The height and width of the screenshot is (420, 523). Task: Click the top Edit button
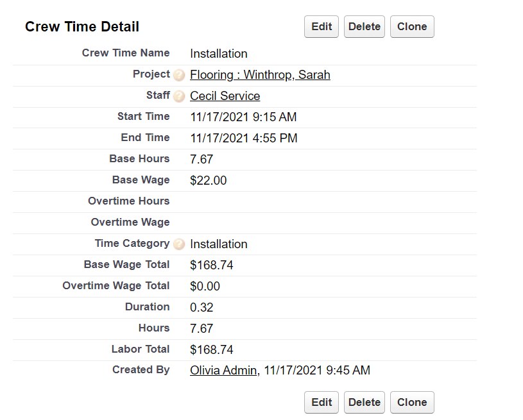pos(322,27)
